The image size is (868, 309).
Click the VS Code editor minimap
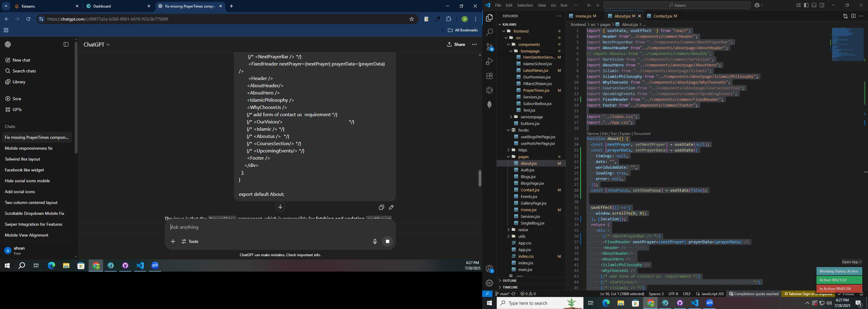[x=848, y=45]
